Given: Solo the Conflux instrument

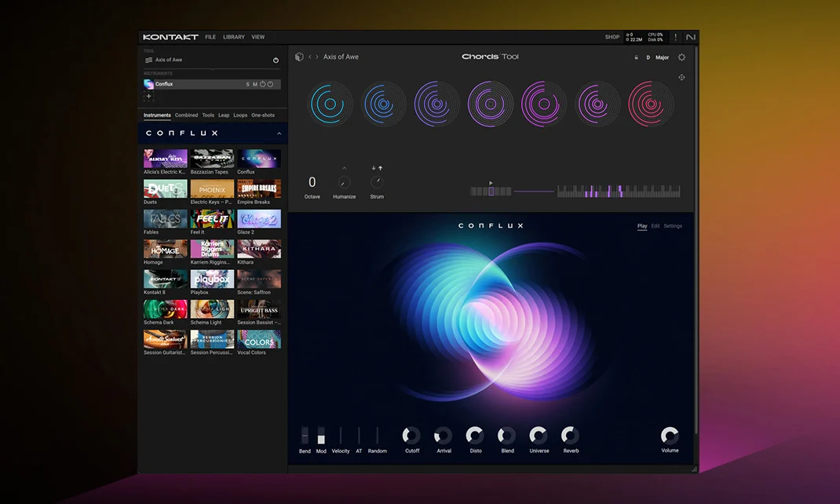Looking at the screenshot, I should click(x=247, y=84).
